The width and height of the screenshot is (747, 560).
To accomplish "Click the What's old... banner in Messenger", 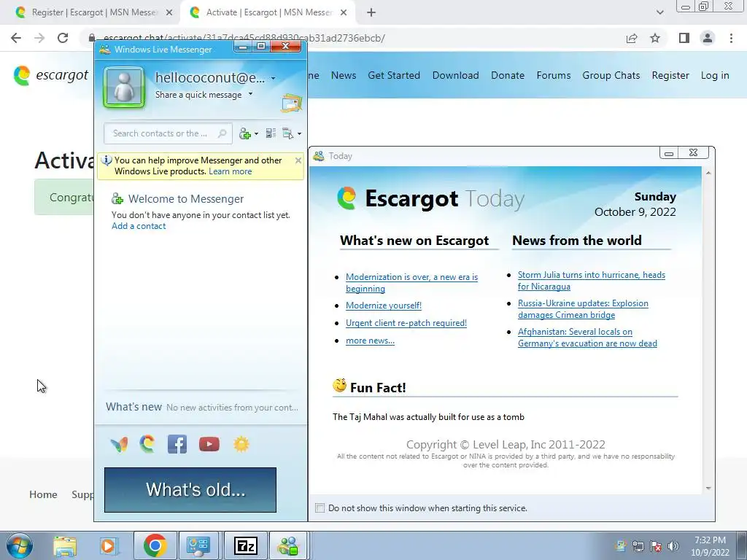I will (190, 489).
